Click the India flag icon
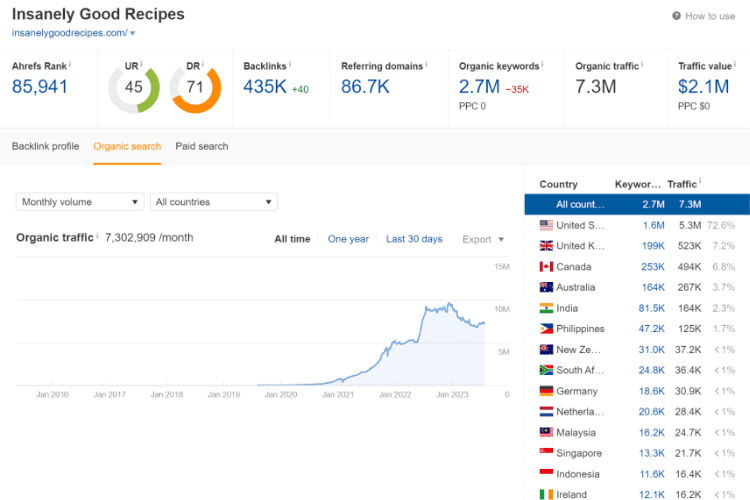This screenshot has height=500, width=750. pyautogui.click(x=546, y=308)
